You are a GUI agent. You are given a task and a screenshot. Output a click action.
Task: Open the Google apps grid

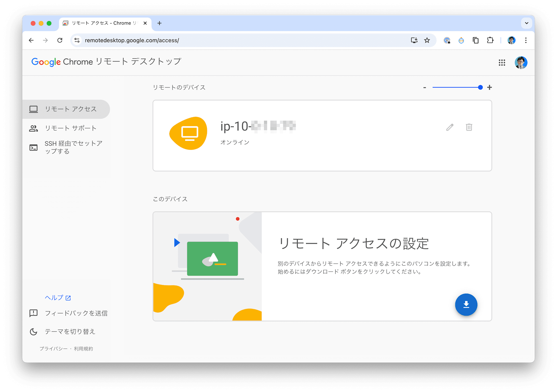[x=502, y=62]
